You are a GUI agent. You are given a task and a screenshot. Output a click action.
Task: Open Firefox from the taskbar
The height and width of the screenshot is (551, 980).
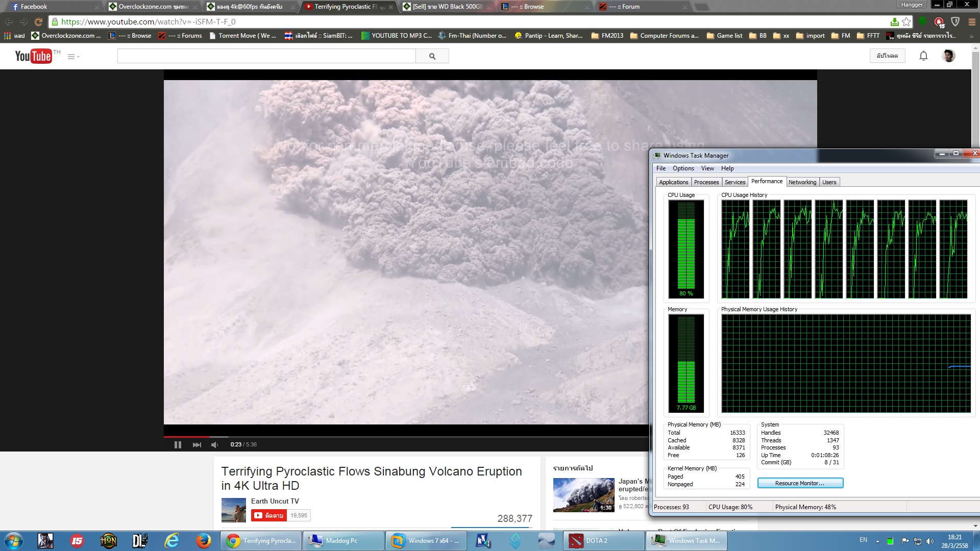click(204, 541)
